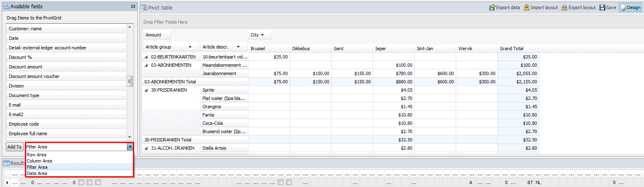Click the Add To button
Screen dimensions: 644x187
15,147
